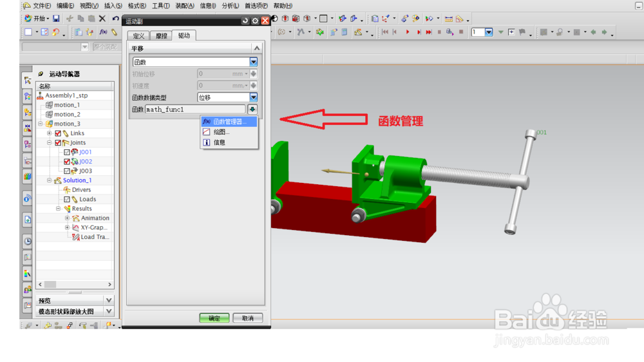Toggle the Joints checkbox in navigator
Image resolution: width=644 pixels, height=362 pixels.
(58, 142)
